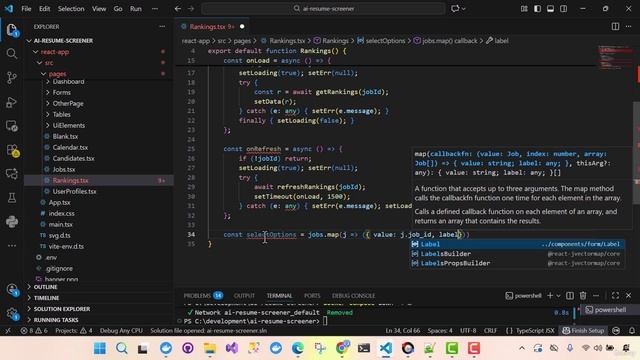The height and width of the screenshot is (360, 640).
Task: Add a new terminal with plus icon
Action: [550, 296]
